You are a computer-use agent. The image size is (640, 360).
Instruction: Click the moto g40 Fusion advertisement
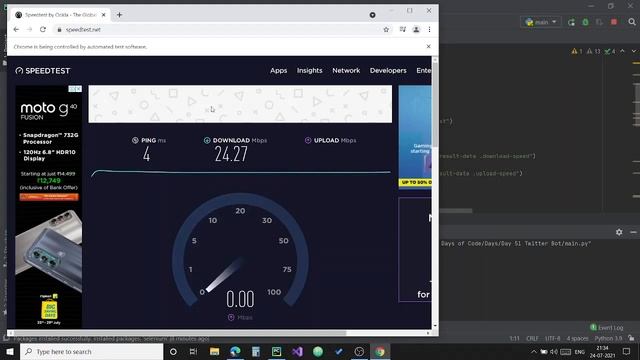(49, 206)
